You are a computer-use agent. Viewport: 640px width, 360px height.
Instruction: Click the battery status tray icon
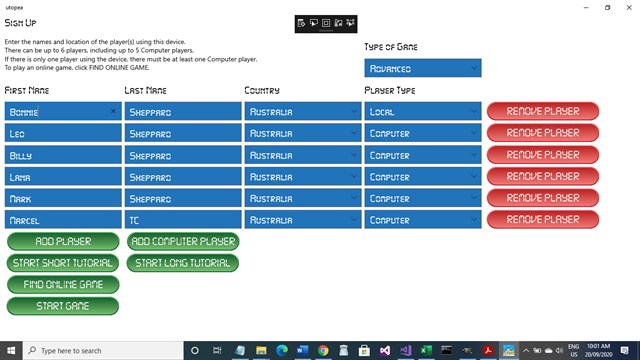pos(537,351)
